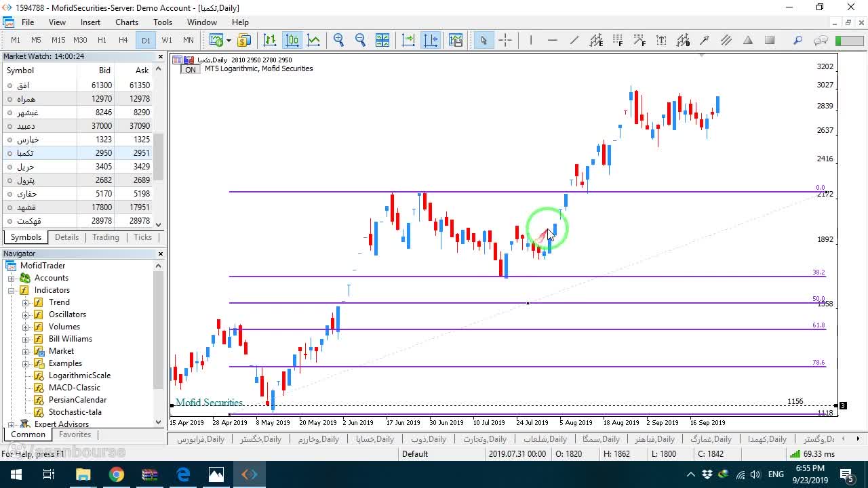The height and width of the screenshot is (488, 868).
Task: Switch the chart to bar chart style
Action: [270, 40]
